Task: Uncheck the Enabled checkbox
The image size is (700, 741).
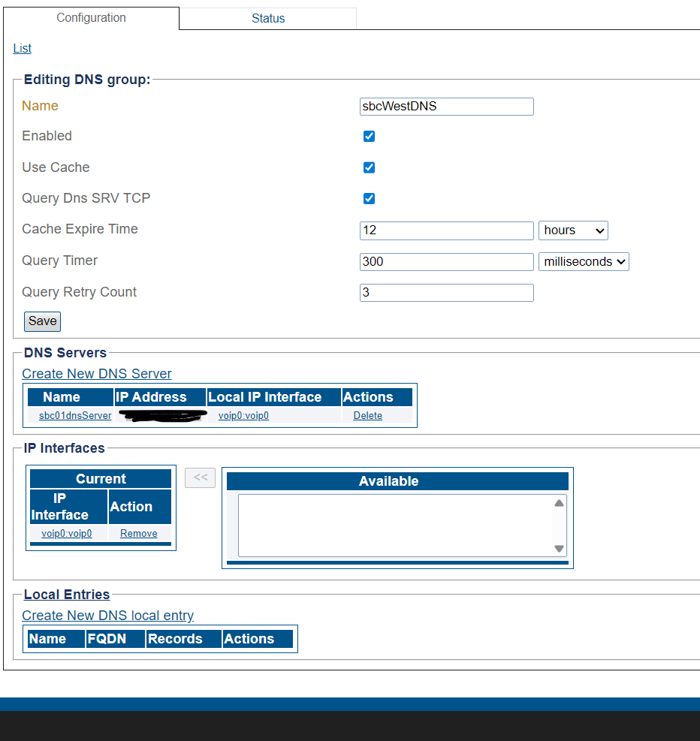Action: 369,136
